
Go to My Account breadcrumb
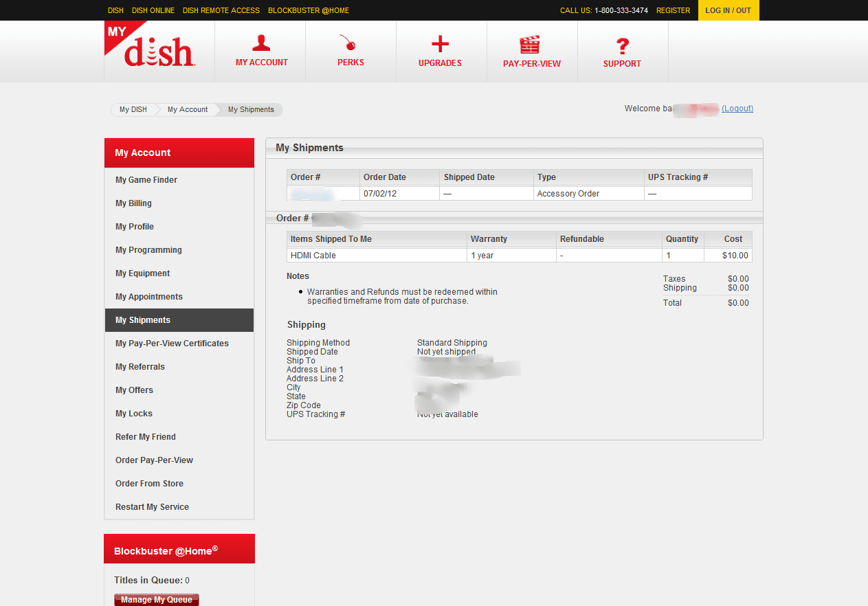pos(188,109)
